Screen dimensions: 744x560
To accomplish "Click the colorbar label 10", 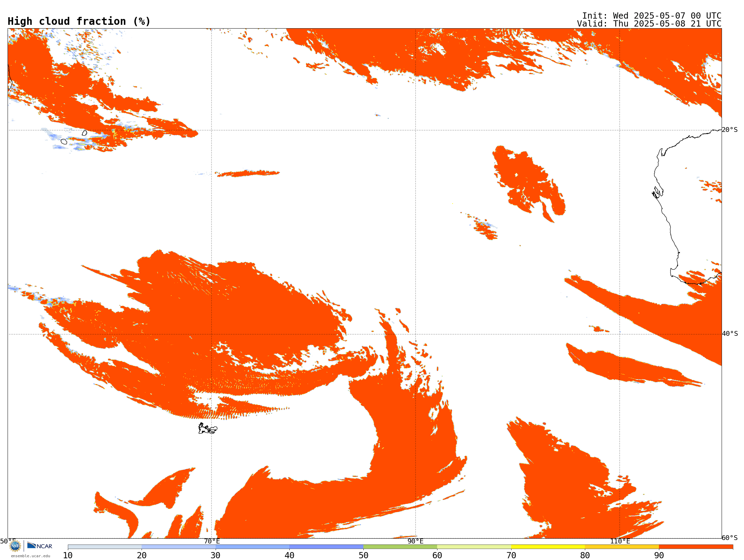I will [x=68, y=556].
